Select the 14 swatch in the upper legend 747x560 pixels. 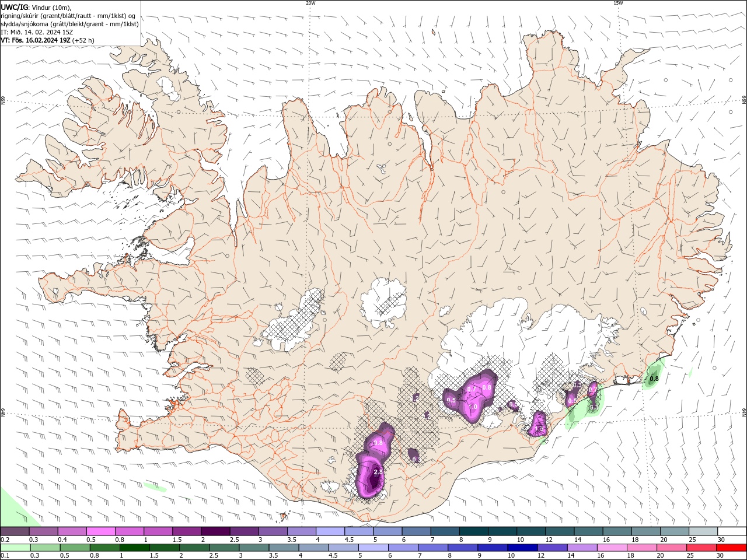click(588, 531)
